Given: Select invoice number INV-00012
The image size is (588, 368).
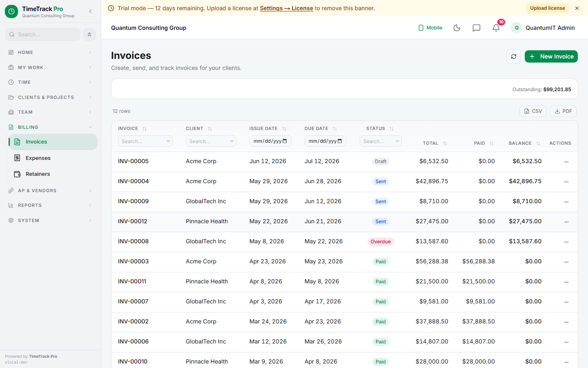Looking at the screenshot, I should [133, 221].
